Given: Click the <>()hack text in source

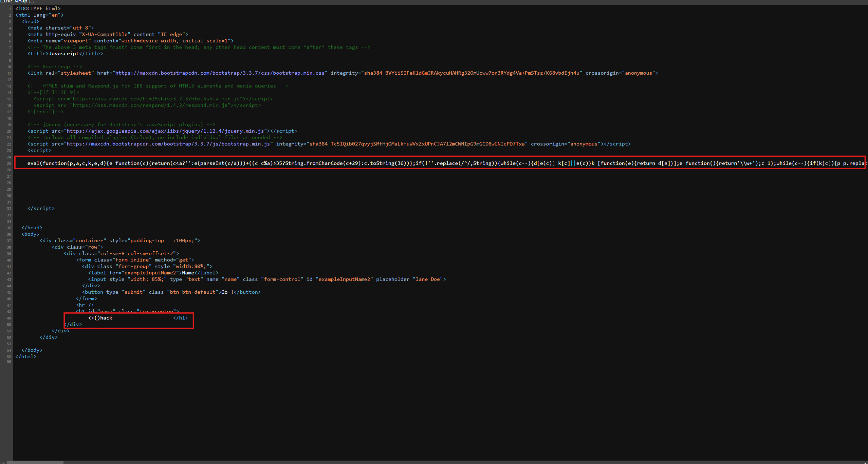Looking at the screenshot, I should pos(100,318).
